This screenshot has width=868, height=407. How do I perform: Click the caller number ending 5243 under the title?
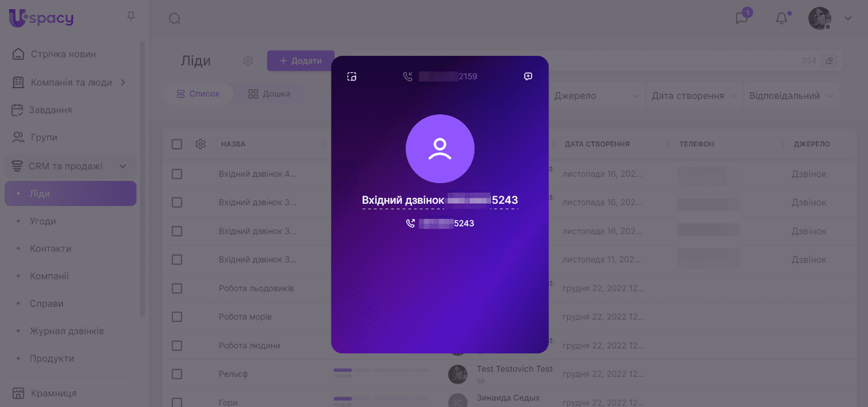pos(446,223)
